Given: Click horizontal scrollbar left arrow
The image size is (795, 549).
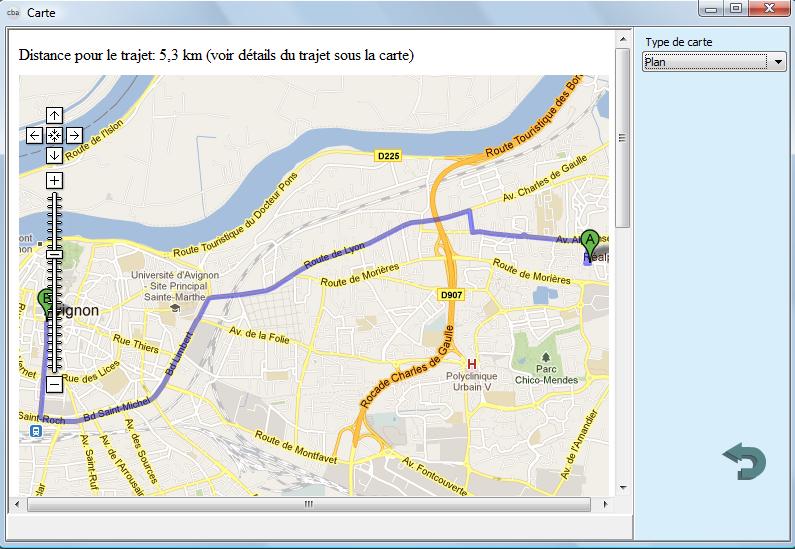Looking at the screenshot, I should pos(17,504).
